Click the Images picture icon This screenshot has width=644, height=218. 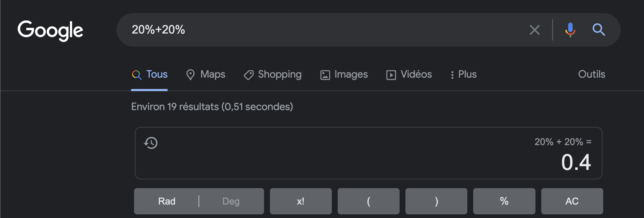click(325, 75)
